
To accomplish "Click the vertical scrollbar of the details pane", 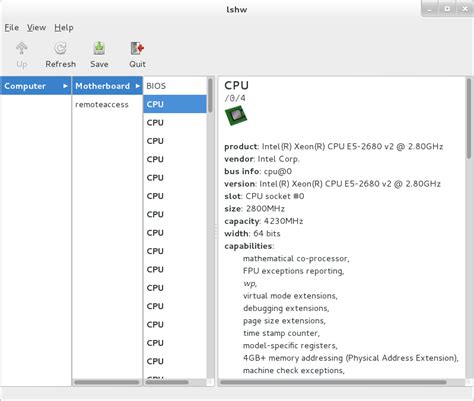I will point(469,118).
